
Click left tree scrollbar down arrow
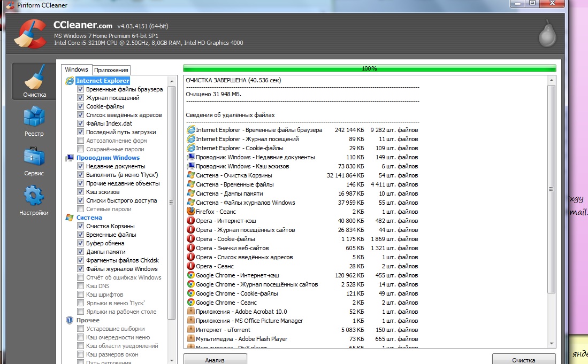click(x=171, y=361)
